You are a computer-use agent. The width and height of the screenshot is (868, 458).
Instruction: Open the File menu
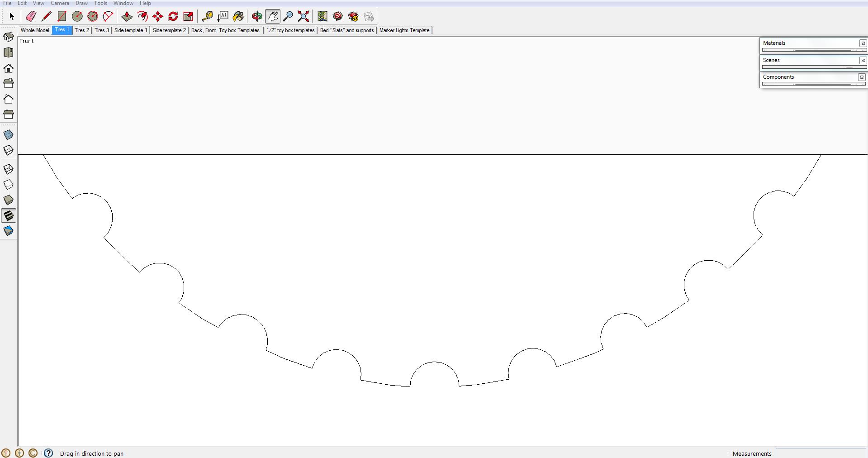coord(7,3)
